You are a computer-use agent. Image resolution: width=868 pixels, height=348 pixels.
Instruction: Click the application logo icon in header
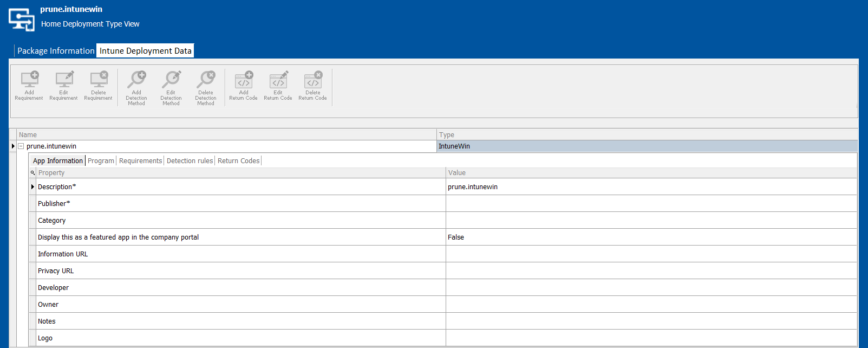[22, 20]
